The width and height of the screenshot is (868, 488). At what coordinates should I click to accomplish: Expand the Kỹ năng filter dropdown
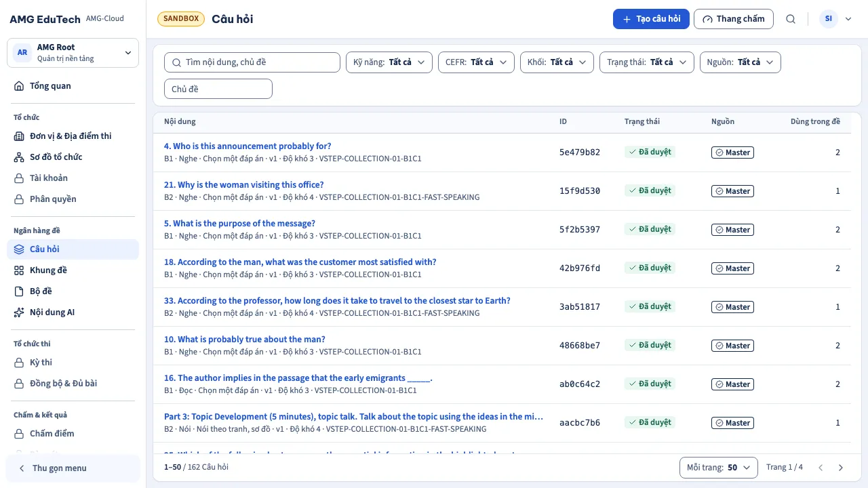389,62
